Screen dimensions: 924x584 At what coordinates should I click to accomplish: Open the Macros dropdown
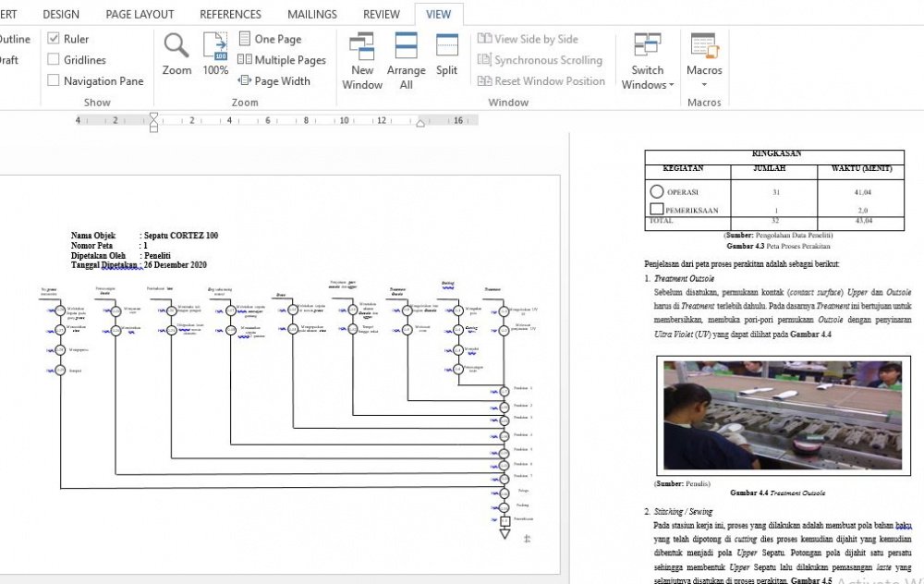[704, 61]
